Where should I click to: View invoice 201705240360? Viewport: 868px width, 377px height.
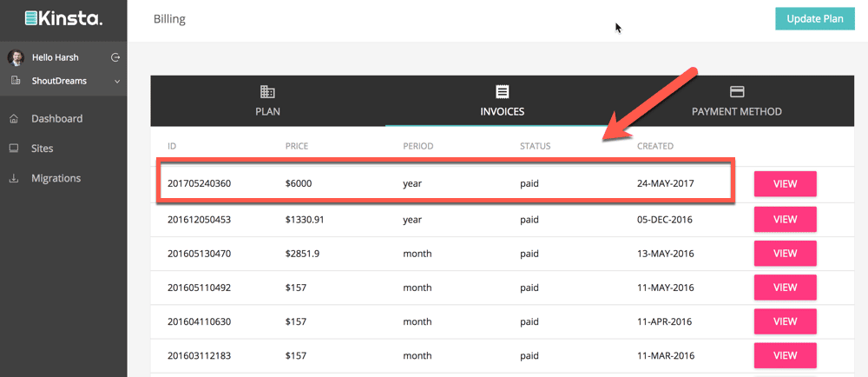point(785,184)
